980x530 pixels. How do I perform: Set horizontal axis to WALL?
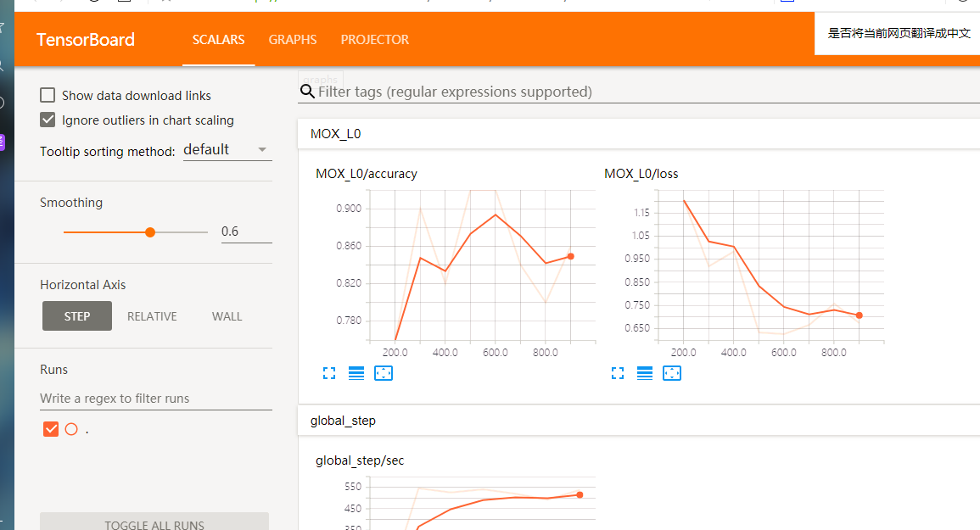pos(227,316)
